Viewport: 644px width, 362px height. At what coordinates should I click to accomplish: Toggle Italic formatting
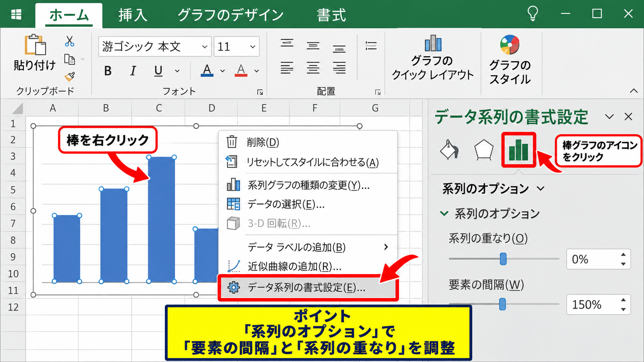(133, 71)
